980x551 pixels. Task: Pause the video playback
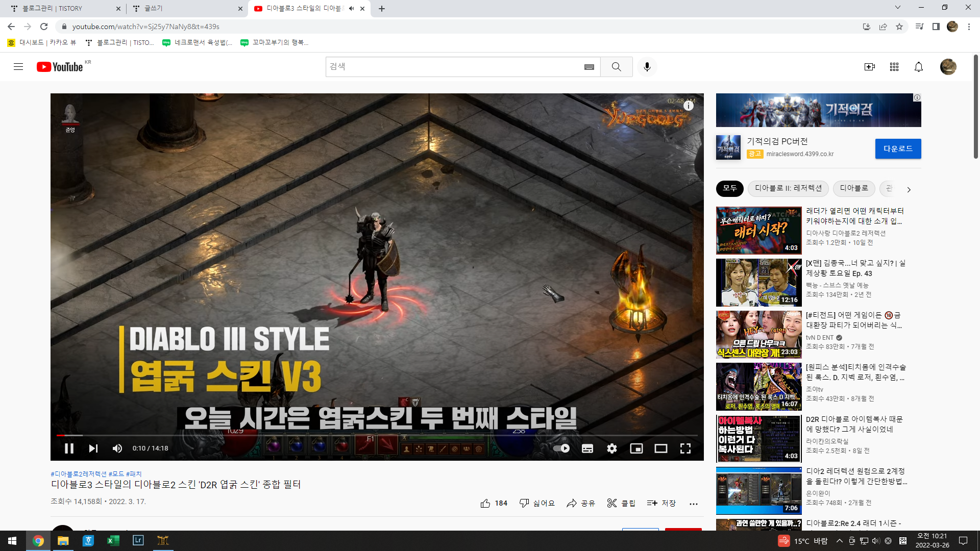point(69,448)
